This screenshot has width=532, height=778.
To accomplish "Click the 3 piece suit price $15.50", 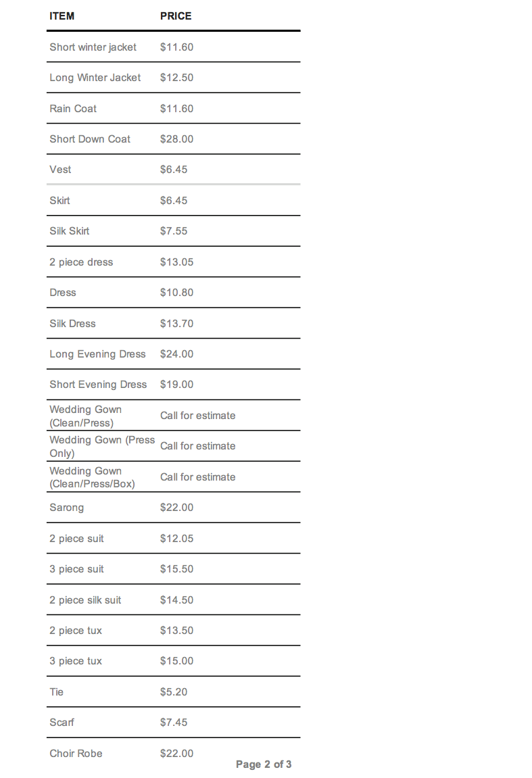I will [176, 569].
